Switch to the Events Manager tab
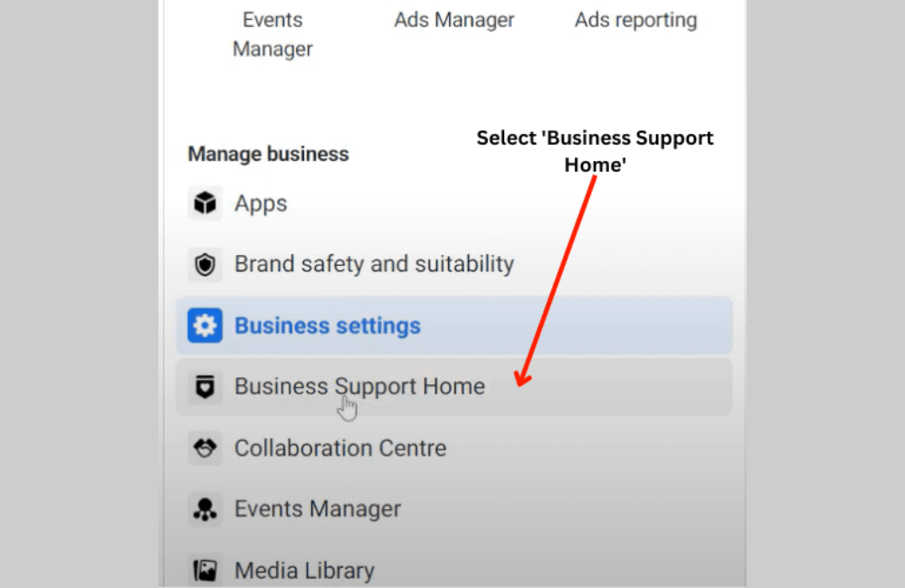Viewport: 905px width, 588px height. click(271, 33)
